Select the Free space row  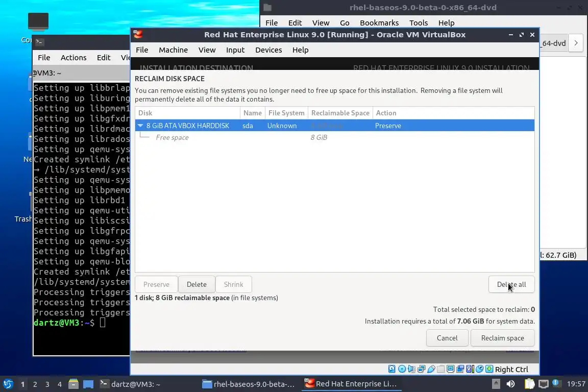334,137
